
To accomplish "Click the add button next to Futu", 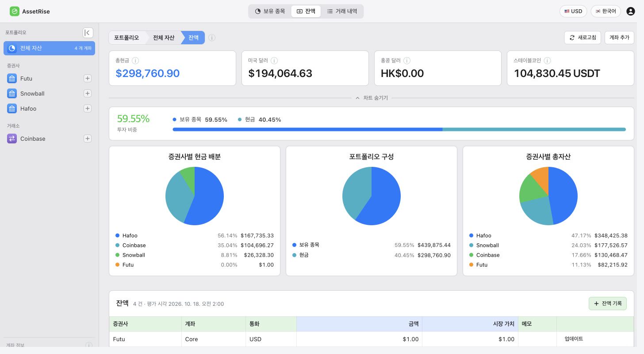I will tap(88, 78).
